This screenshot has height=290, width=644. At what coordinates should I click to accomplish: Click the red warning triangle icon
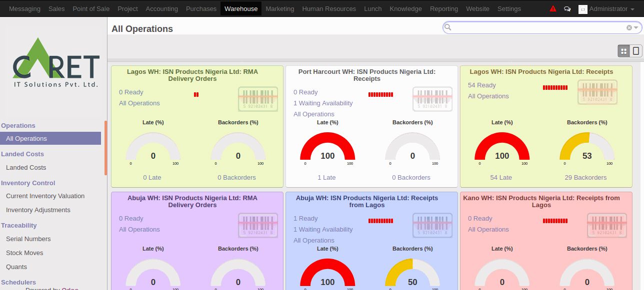[x=552, y=8]
